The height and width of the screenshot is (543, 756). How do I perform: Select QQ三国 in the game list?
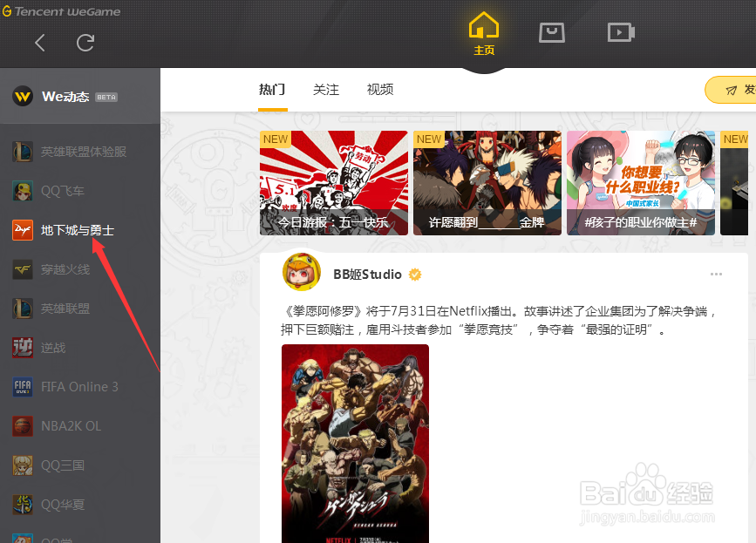point(61,465)
